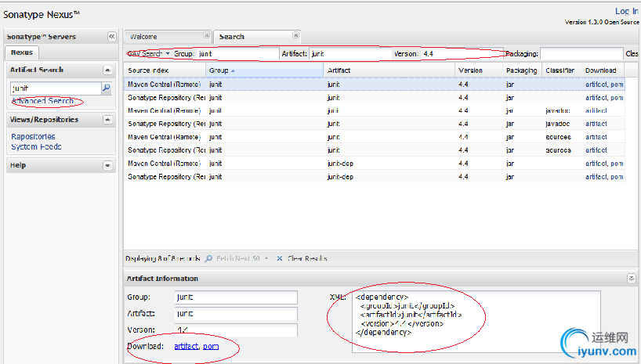641x364 pixels.
Task: Click the Version search field in toolbar
Action: tap(462, 53)
